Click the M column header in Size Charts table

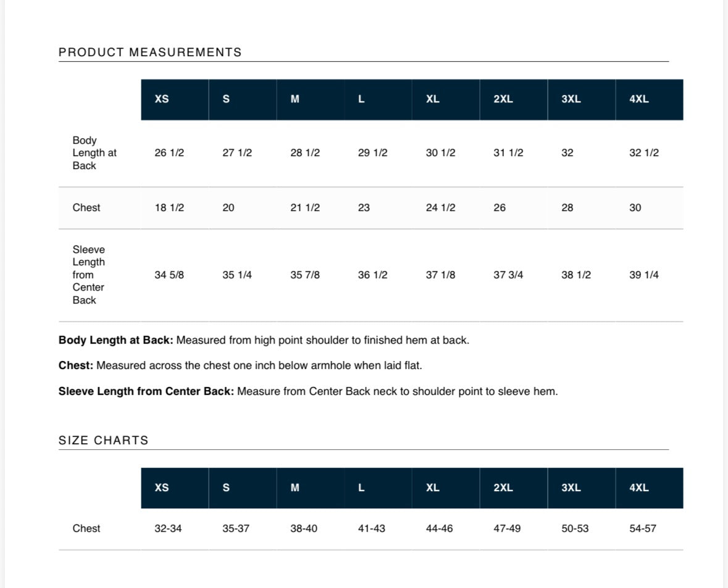[x=295, y=488]
